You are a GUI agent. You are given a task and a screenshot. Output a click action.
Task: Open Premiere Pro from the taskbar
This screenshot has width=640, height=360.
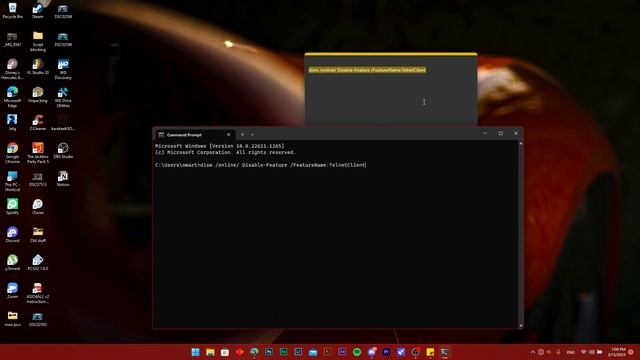386,352
